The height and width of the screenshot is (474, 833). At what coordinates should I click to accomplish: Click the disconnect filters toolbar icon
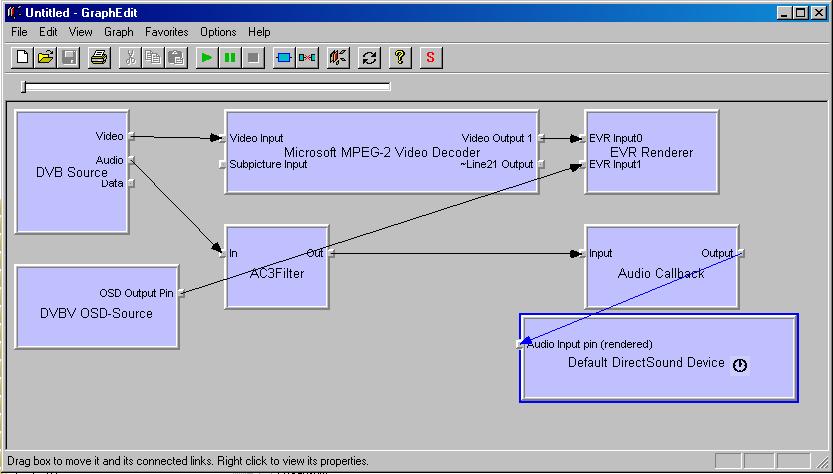point(307,57)
